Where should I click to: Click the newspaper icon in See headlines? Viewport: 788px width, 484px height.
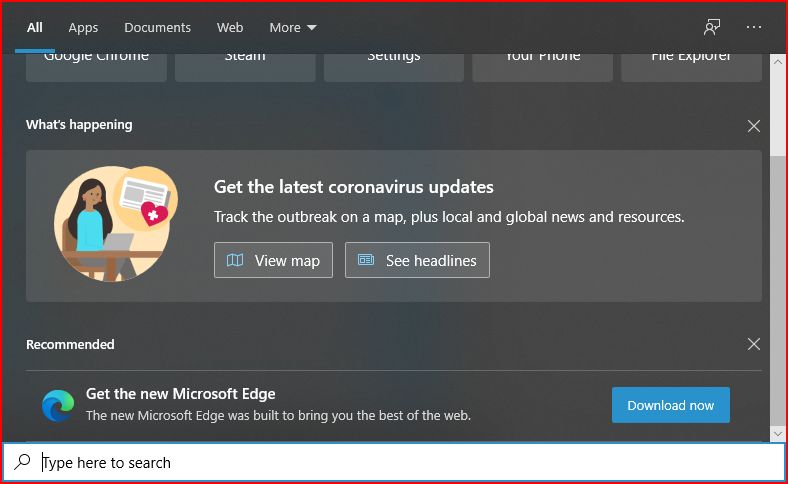point(366,259)
